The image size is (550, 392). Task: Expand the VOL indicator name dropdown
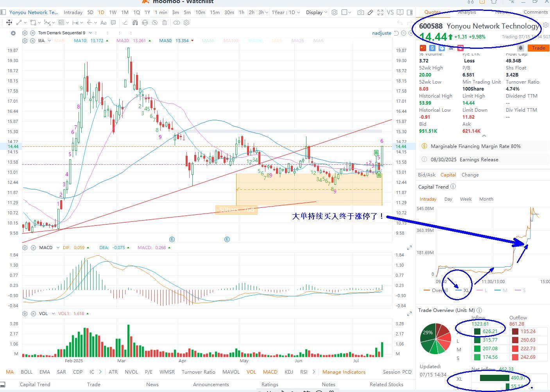53,314
